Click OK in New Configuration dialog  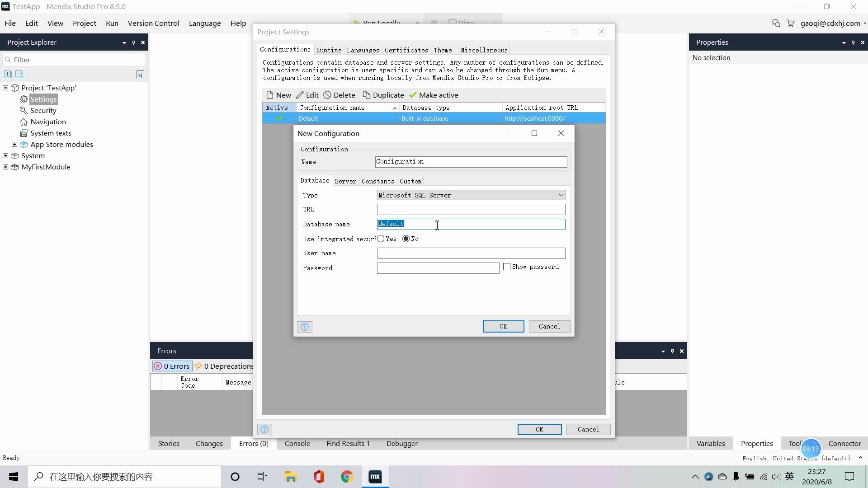(503, 326)
